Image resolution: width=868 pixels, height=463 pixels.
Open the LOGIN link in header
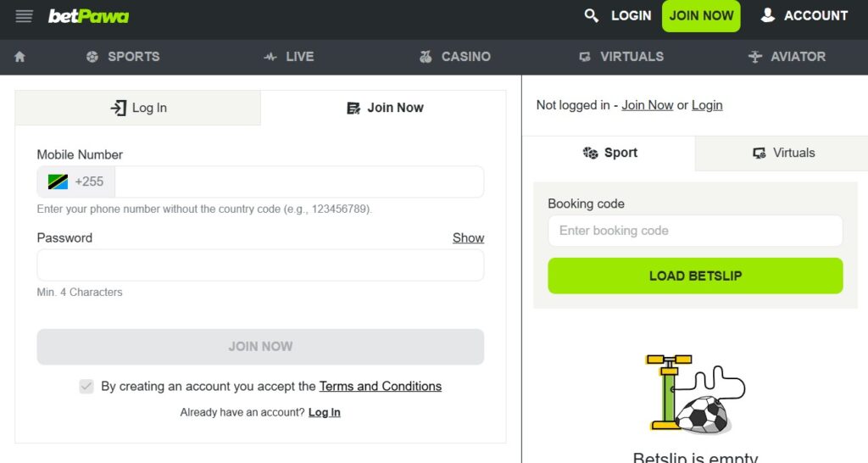point(631,15)
